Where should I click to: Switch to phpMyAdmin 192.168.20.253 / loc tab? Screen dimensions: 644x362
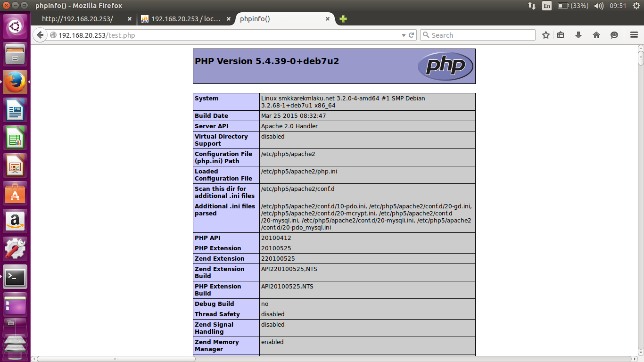point(186,19)
